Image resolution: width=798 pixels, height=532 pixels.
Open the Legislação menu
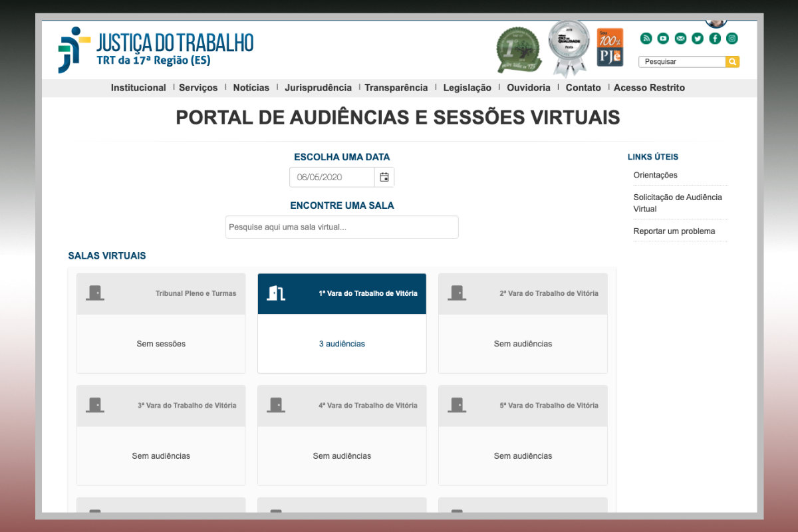(467, 88)
